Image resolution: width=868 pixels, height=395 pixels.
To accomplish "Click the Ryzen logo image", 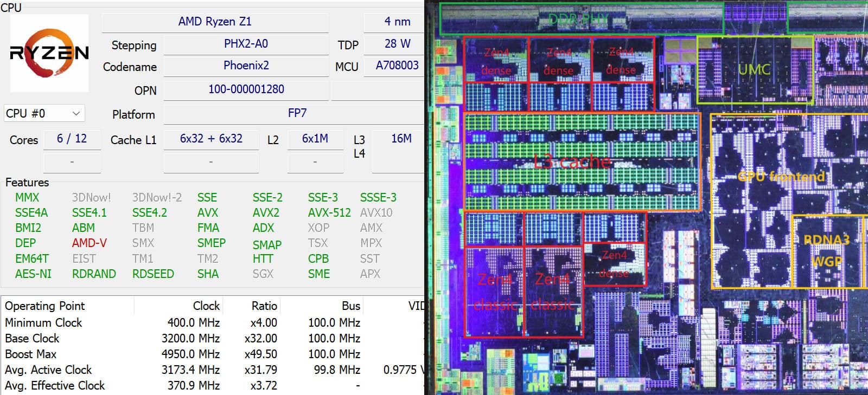I will [x=49, y=53].
